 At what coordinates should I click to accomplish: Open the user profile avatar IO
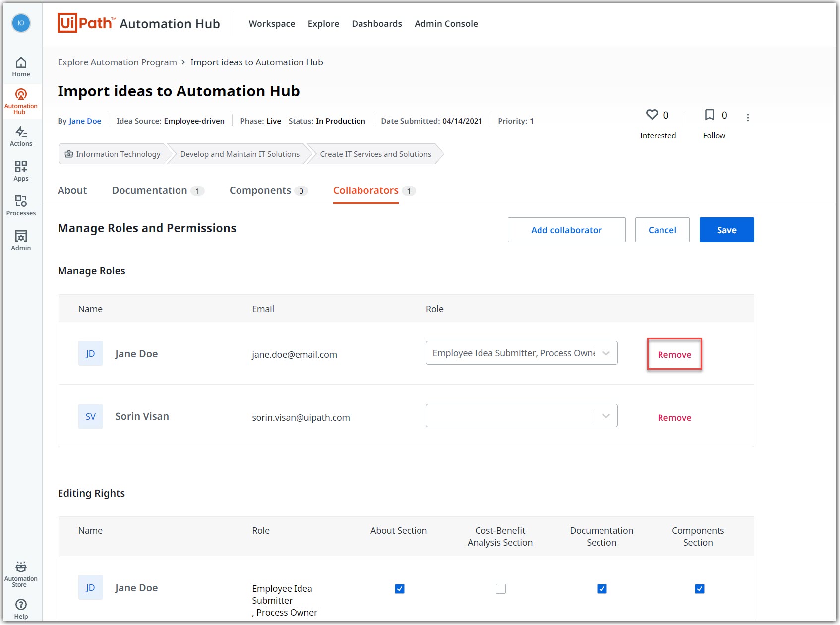(21, 23)
